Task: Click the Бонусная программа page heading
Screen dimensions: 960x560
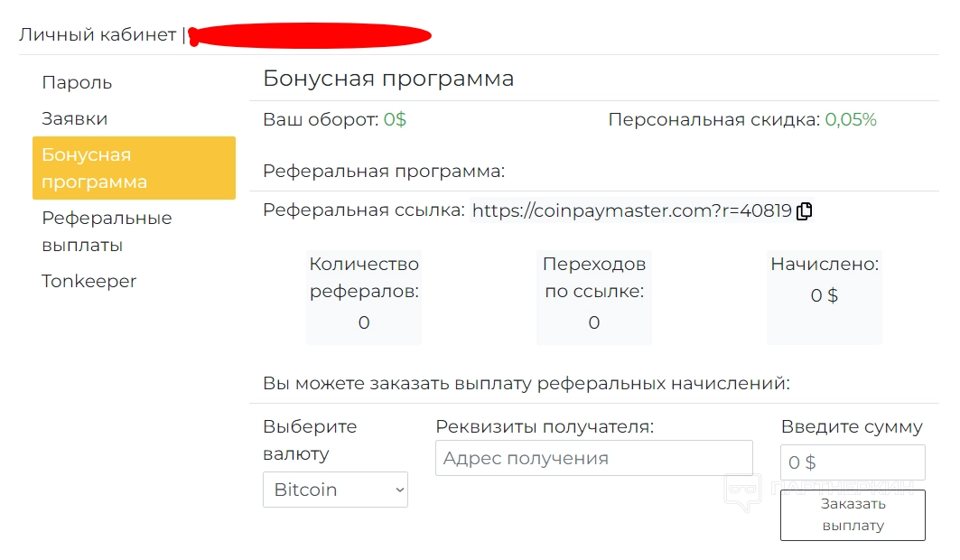Action: point(388,79)
